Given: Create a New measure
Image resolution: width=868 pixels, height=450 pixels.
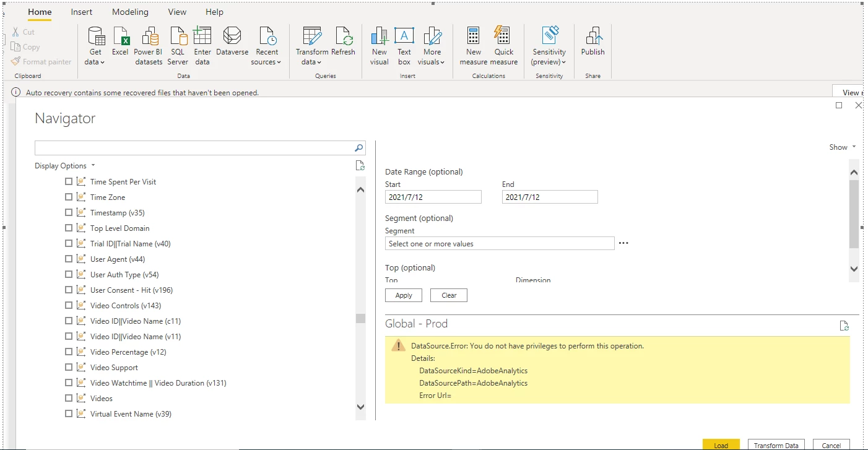Looking at the screenshot, I should (474, 45).
